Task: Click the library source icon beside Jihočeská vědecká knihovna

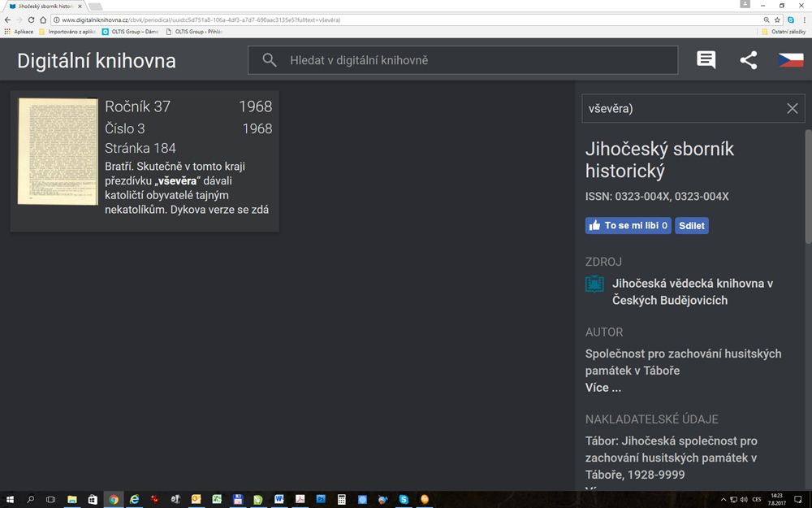Action: pyautogui.click(x=594, y=284)
